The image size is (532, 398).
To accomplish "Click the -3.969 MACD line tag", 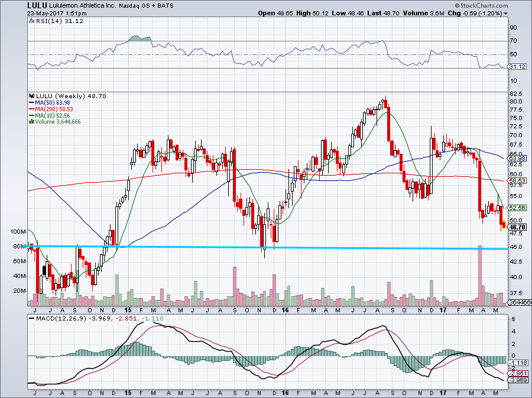I will [518, 380].
